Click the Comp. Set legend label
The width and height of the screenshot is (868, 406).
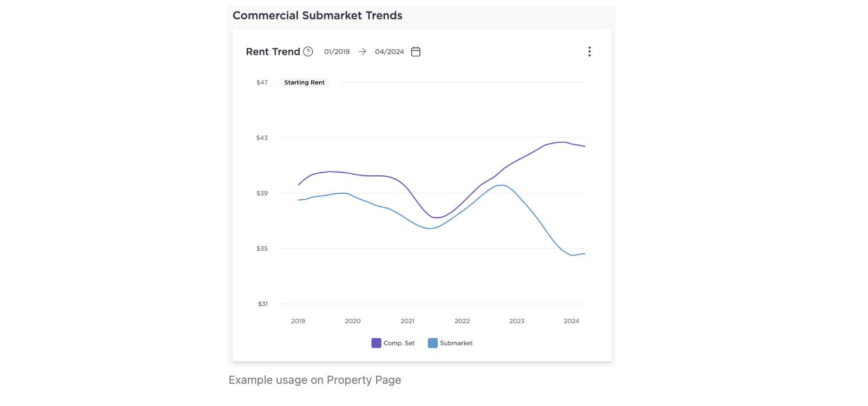point(399,343)
